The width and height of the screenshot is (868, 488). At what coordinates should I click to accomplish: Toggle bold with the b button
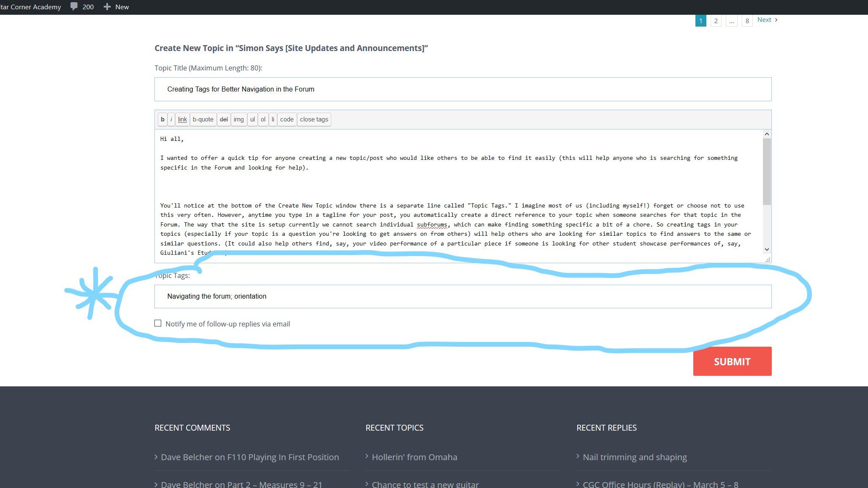(162, 119)
